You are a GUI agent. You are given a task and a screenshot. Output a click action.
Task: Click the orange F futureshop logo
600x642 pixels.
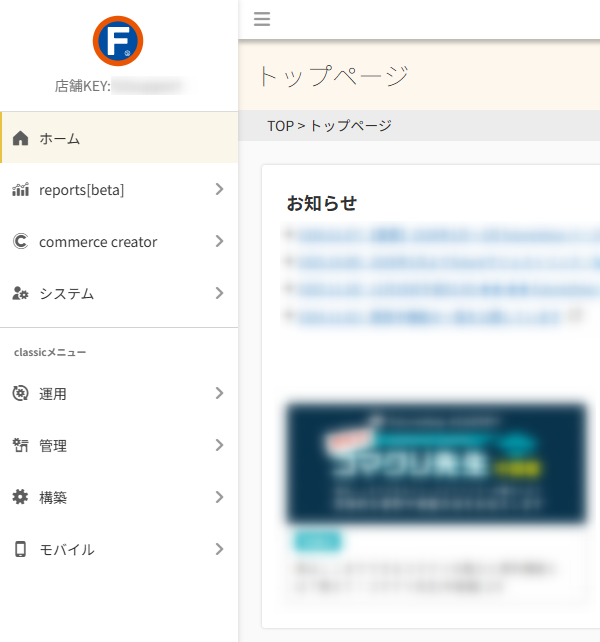[118, 42]
